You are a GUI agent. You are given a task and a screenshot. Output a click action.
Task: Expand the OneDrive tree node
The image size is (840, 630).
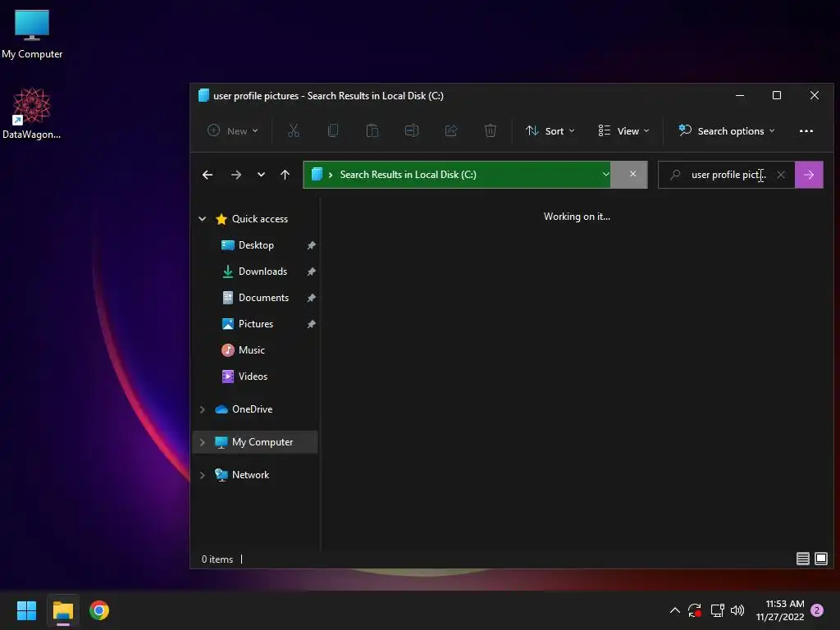tap(203, 409)
